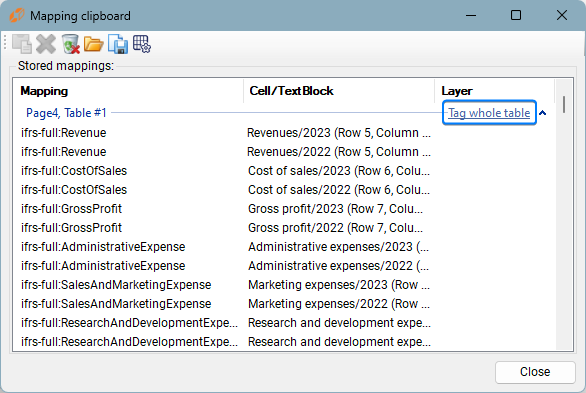
Task: Click the vertical scrollbar thumb of the list
Action: coord(564,104)
